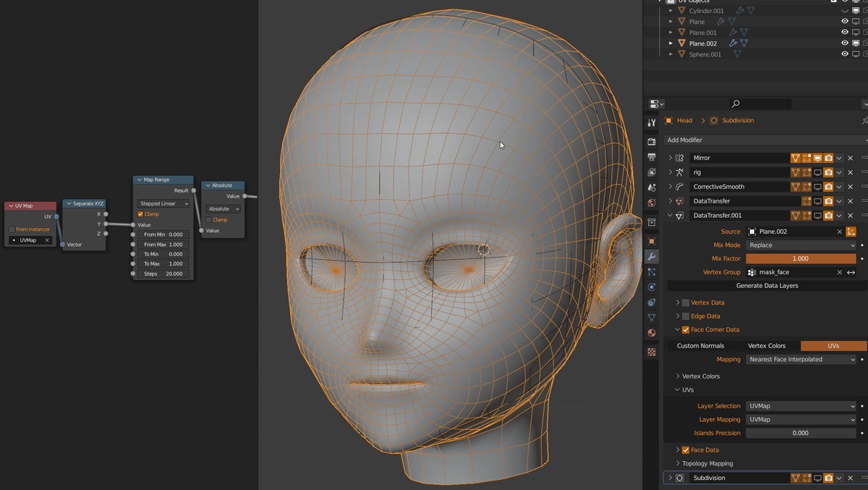Click the Sphere.001 mesh data icon in outliner
868x490 pixels.
point(737,54)
